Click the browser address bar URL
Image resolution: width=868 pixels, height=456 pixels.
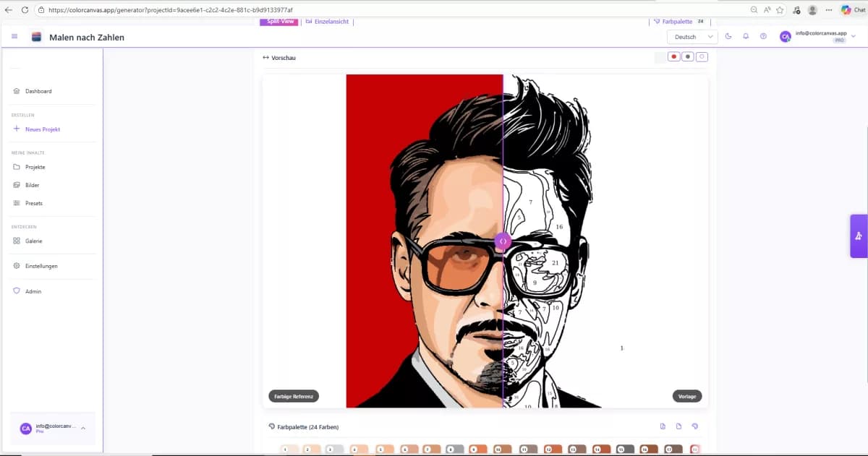point(171,10)
